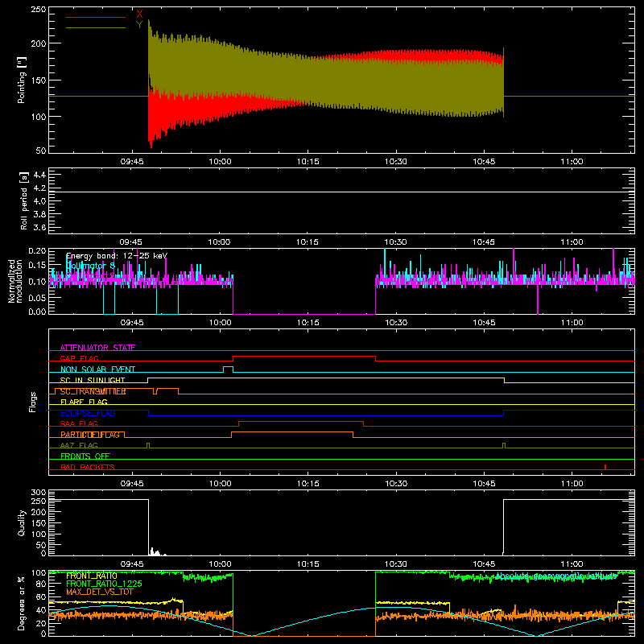
Task: Click the PARTICLE_FLAG label
Action: click(90, 435)
